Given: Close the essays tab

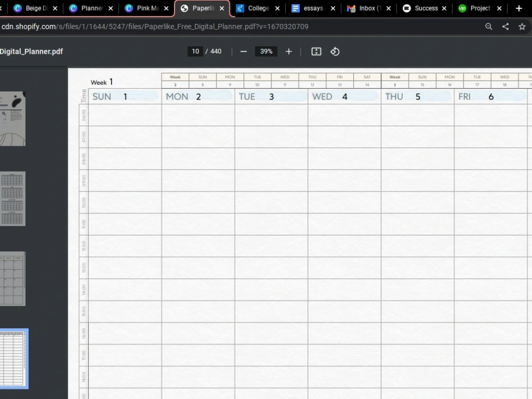Looking at the screenshot, I should point(333,9).
